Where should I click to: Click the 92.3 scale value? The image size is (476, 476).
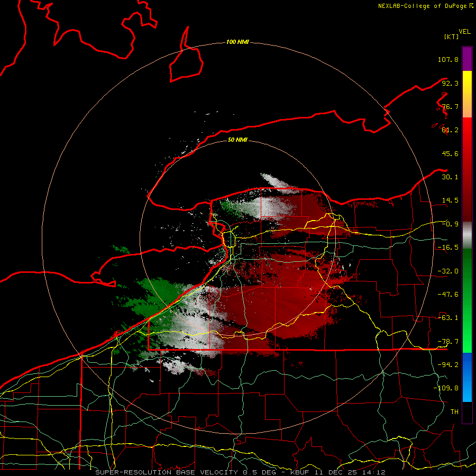pos(450,83)
